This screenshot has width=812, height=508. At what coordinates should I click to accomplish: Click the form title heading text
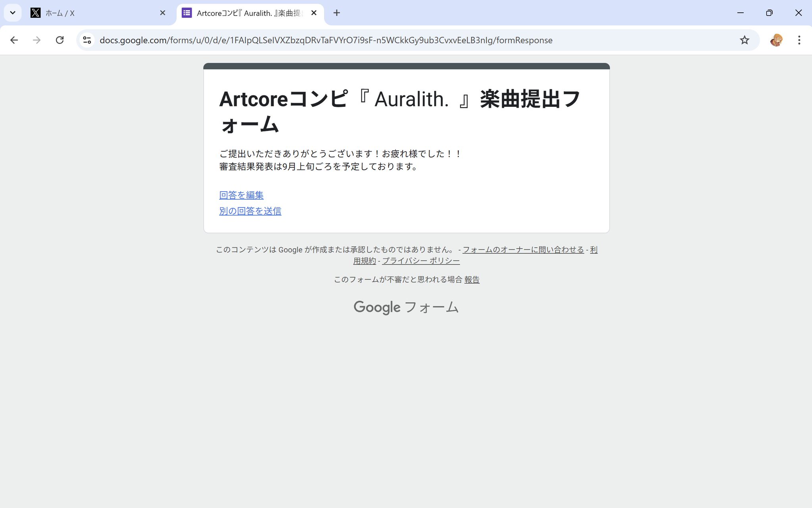pyautogui.click(x=400, y=112)
